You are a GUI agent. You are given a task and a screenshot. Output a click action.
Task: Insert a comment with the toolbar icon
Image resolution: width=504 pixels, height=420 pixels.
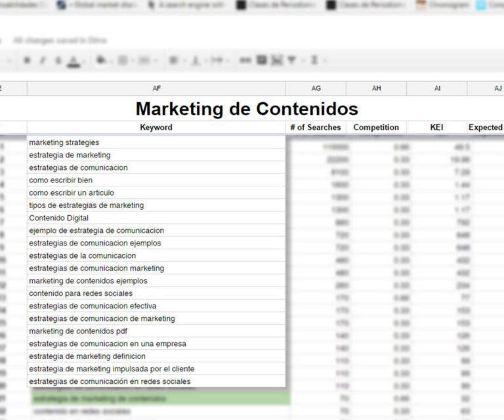[262, 60]
